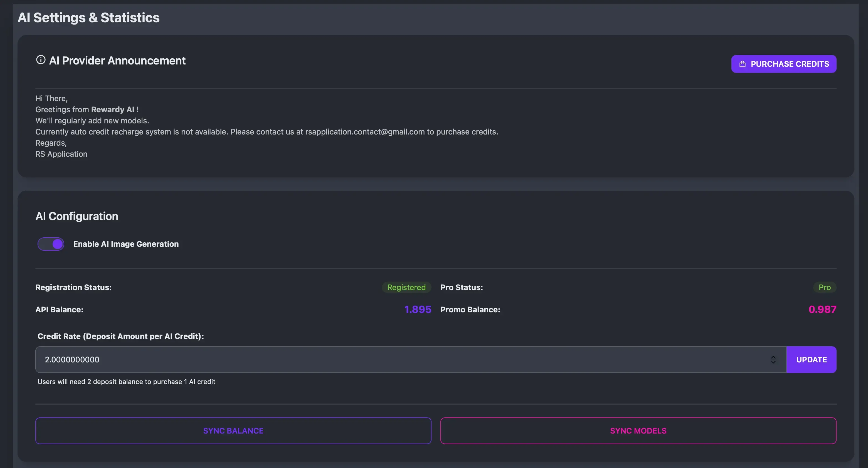Click the Credit Rate field label
Screen dimensions: 868x468
(x=121, y=336)
